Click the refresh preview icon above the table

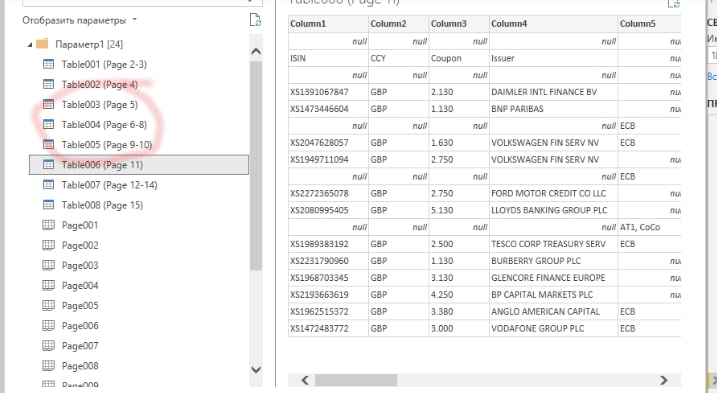[674, 4]
